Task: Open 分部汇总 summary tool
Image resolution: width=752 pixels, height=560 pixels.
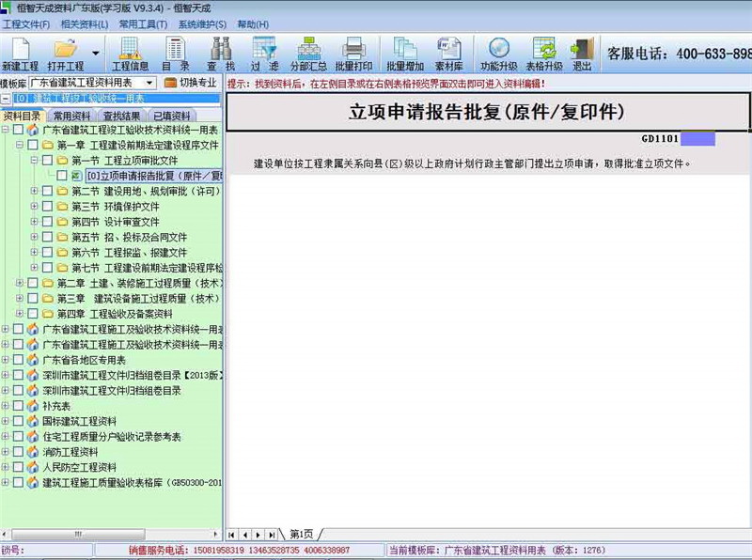Action: pyautogui.click(x=308, y=54)
